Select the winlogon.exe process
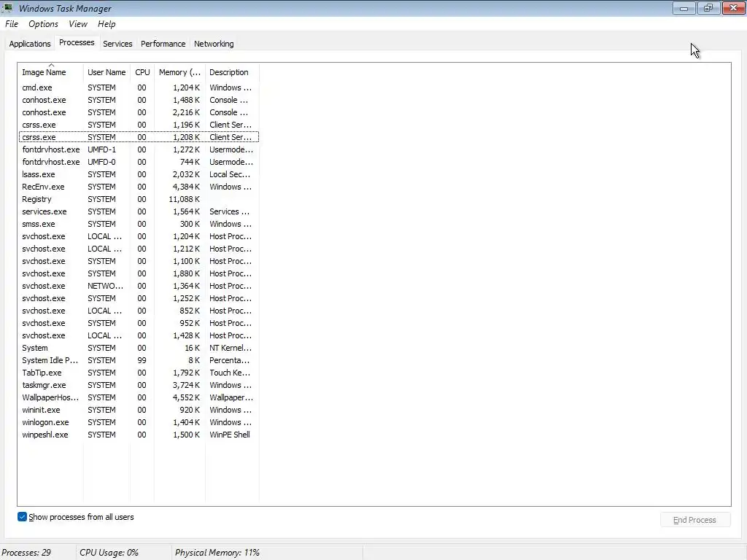747x560 pixels. (139, 422)
